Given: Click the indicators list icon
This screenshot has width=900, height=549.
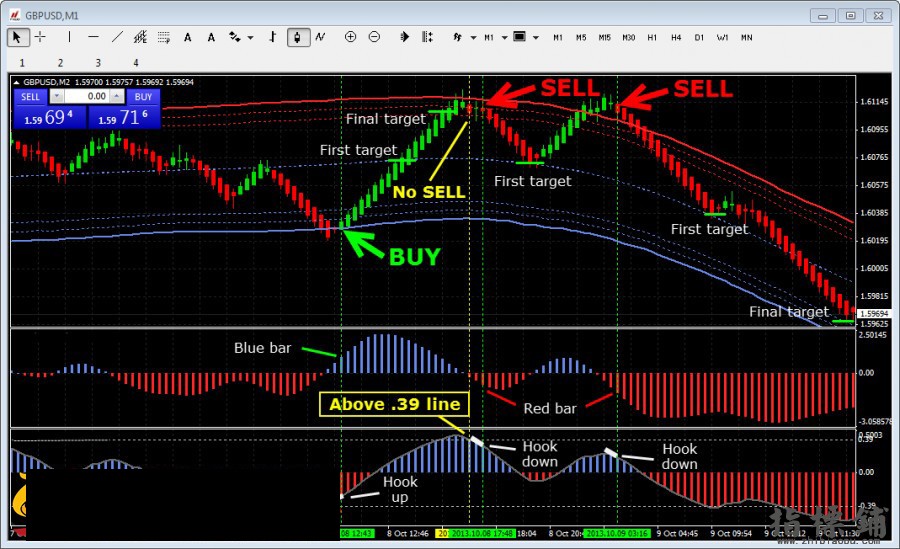Looking at the screenshot, I should point(457,37).
